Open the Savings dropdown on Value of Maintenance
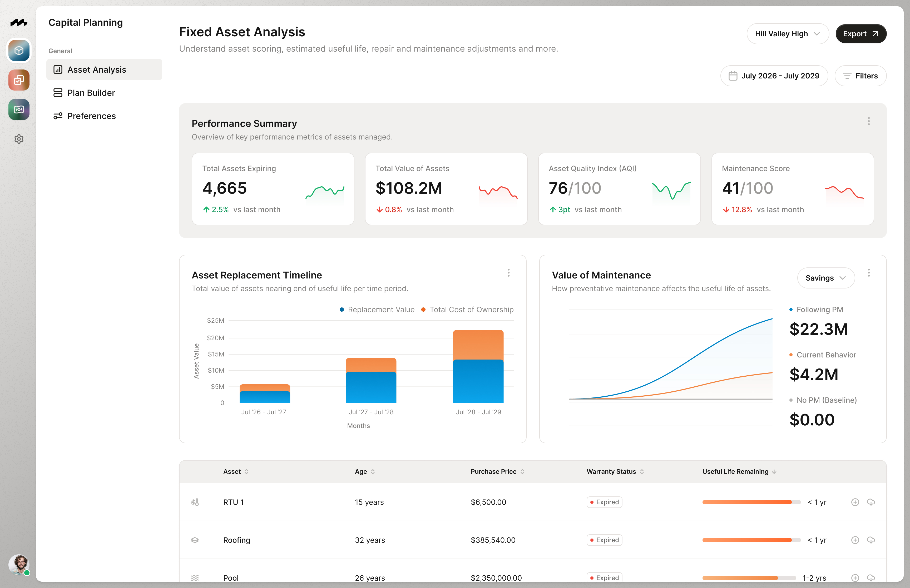This screenshot has height=588, width=910. tap(825, 278)
